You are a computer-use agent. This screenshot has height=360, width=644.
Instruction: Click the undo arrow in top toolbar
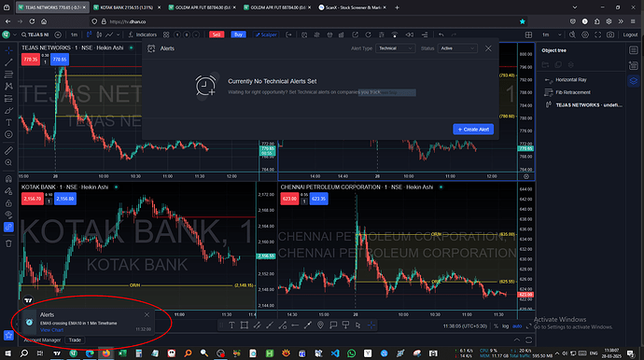[441, 35]
